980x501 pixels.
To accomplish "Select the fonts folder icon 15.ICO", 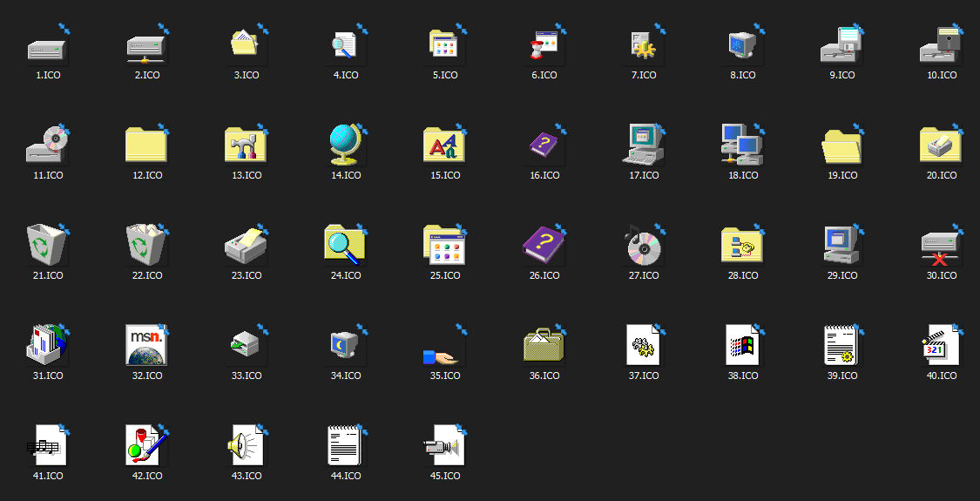I will 444,145.
